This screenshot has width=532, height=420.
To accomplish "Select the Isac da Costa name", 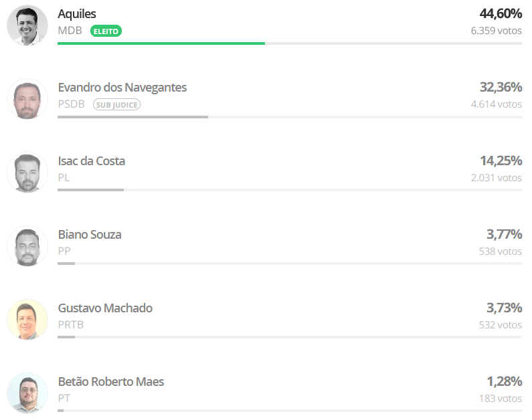I will [x=92, y=161].
